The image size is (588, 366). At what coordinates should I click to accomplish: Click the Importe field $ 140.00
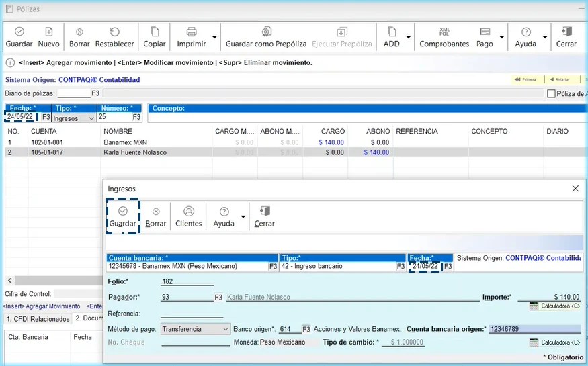[550, 297]
